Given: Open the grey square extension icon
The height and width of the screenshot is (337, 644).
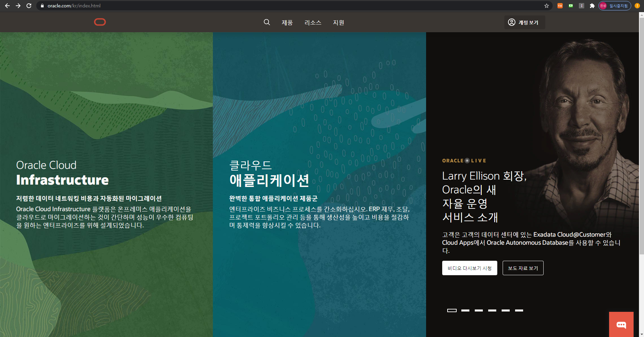Looking at the screenshot, I should pyautogui.click(x=582, y=6).
